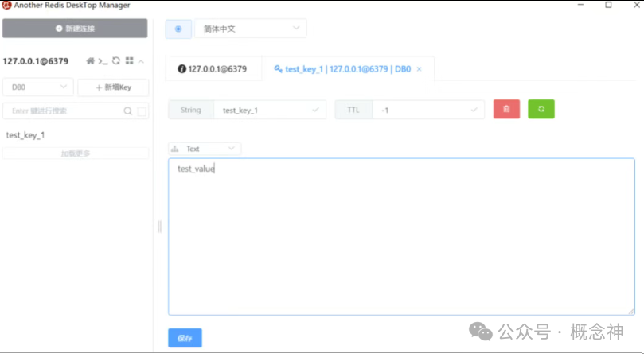This screenshot has height=357, width=644.
Task: Click the app logo in title bar
Action: coord(6,5)
